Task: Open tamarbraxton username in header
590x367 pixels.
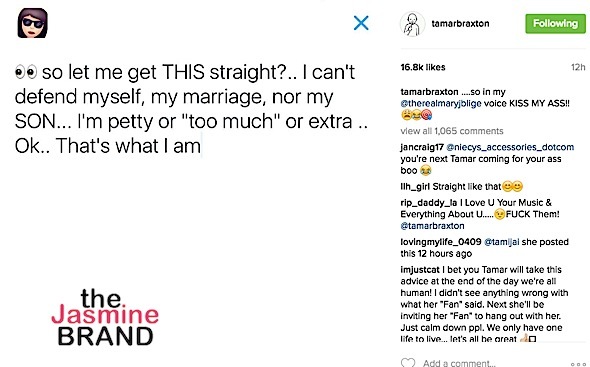Action: point(460,24)
